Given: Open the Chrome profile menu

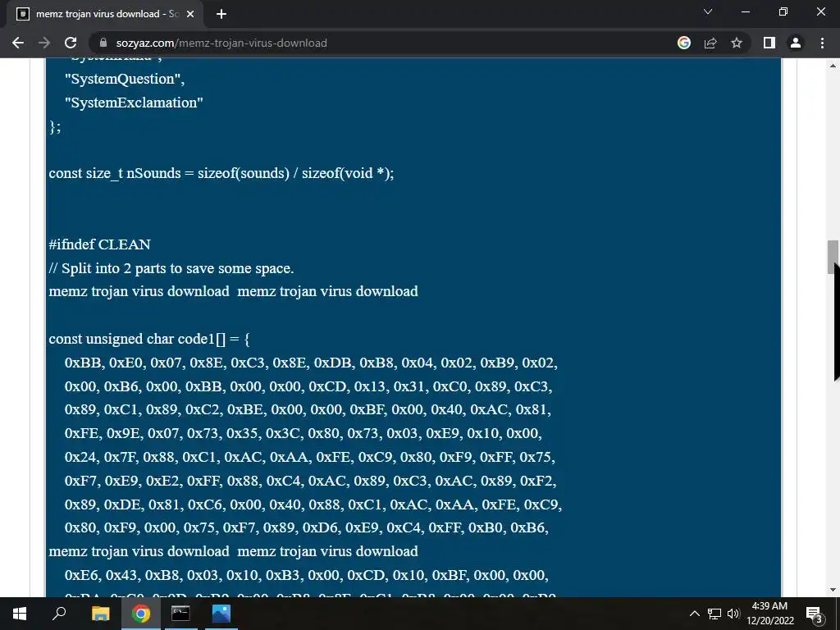Looking at the screenshot, I should pyautogui.click(x=796, y=43).
